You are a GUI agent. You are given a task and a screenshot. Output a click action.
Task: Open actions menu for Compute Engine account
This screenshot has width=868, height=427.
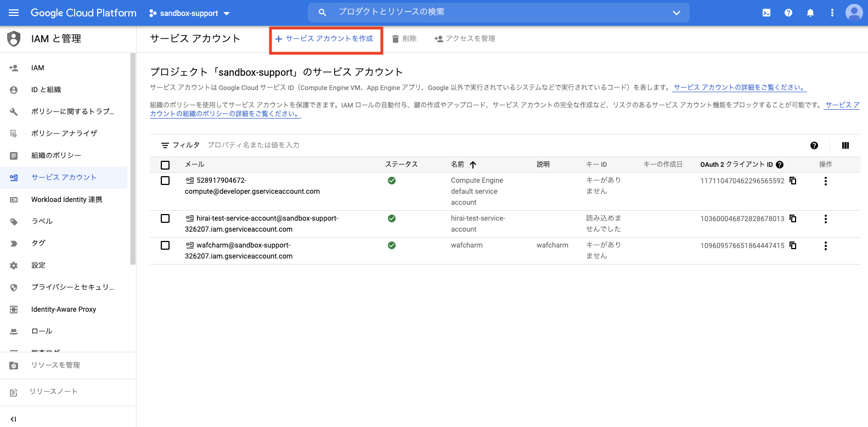(825, 181)
